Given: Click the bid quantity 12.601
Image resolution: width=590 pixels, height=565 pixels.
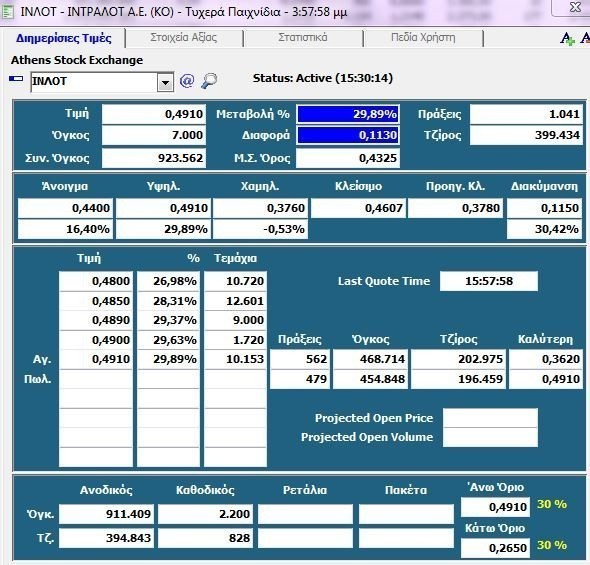Looking at the screenshot, I should 236,301.
